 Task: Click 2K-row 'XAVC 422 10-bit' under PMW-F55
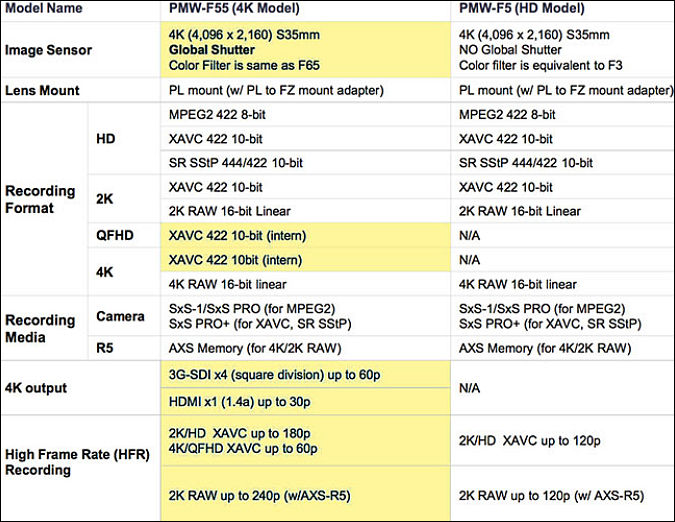pyautogui.click(x=215, y=187)
